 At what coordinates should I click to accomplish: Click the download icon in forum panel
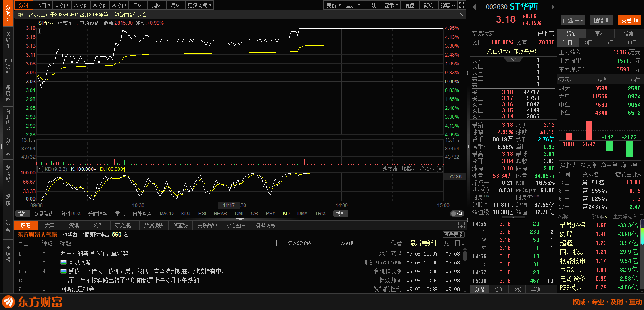pyautogui.click(x=462, y=225)
